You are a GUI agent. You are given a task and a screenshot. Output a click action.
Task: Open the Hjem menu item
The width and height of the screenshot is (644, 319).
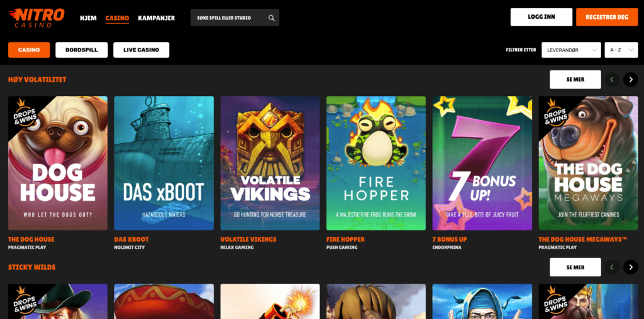[x=88, y=18]
